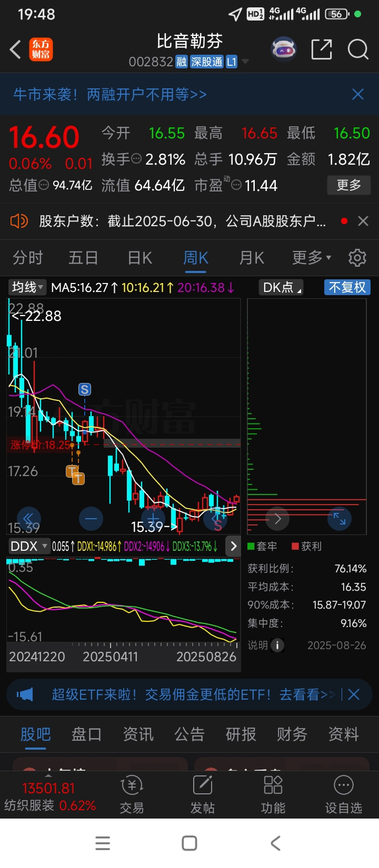Tap the 融 margin tag

(182, 62)
